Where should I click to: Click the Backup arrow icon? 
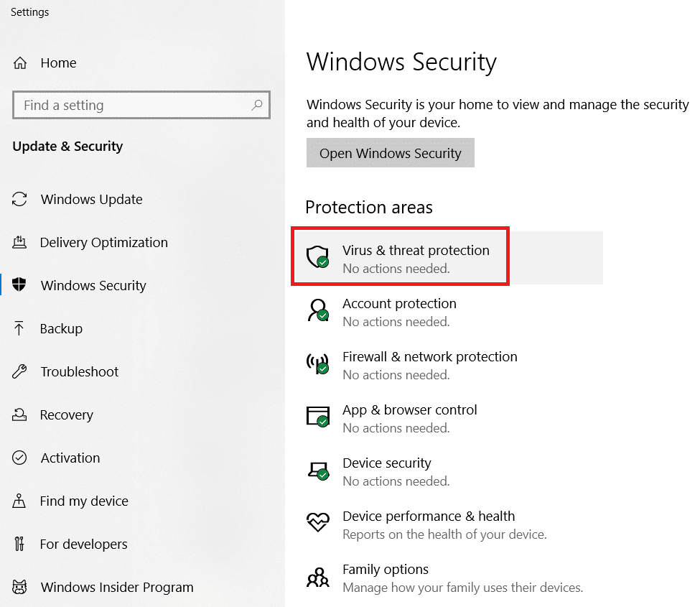pos(20,329)
